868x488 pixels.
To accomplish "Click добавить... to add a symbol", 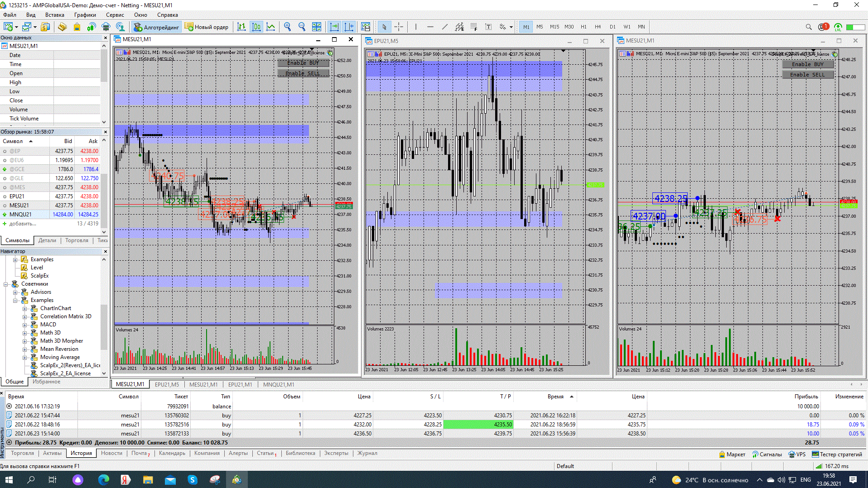I will pos(22,224).
